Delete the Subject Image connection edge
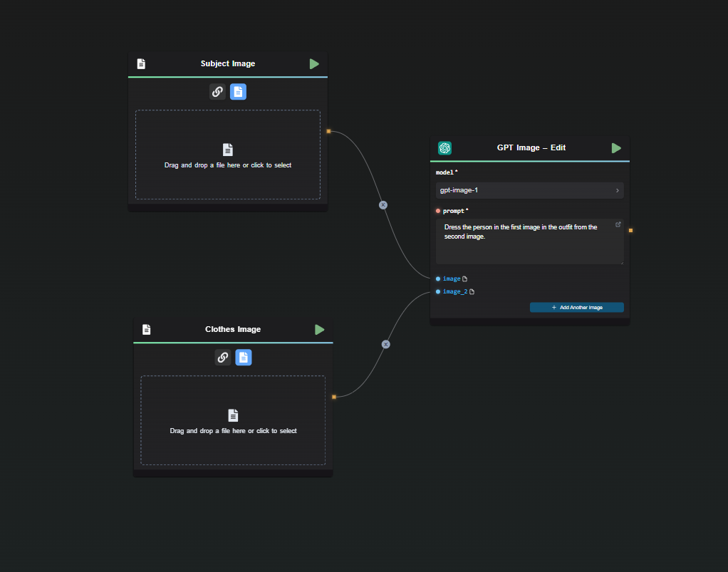The image size is (728, 572). point(383,204)
